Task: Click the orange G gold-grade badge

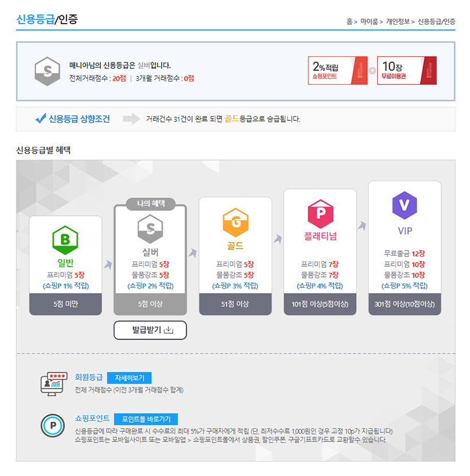Action: click(236, 223)
